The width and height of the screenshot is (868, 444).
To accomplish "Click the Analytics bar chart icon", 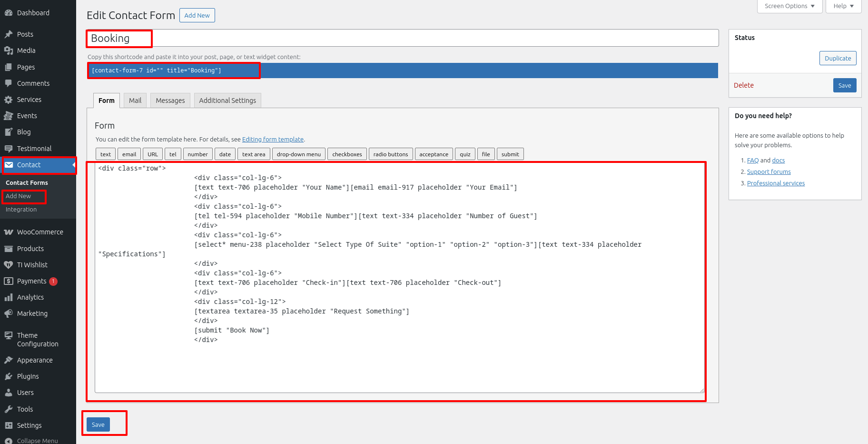I will coord(9,297).
